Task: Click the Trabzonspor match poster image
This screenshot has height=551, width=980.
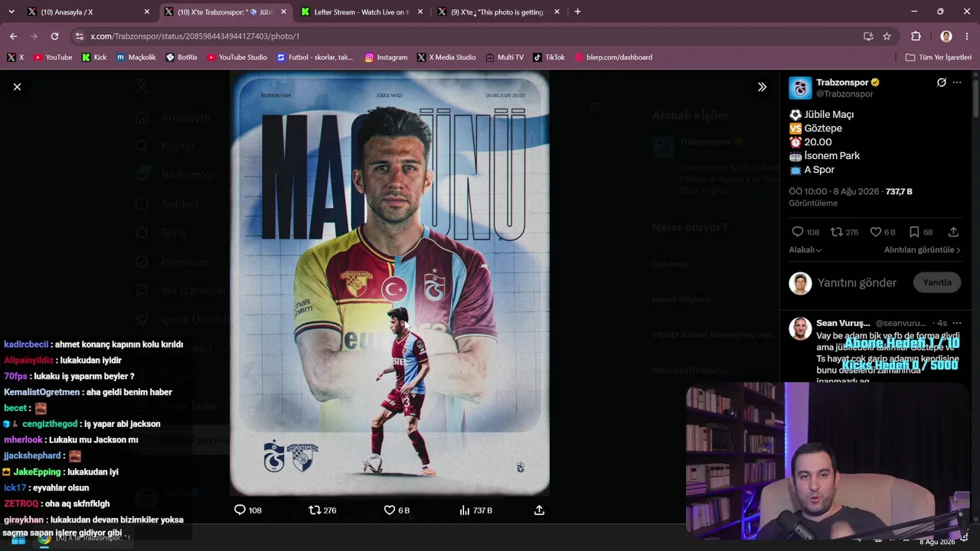Action: (390, 283)
